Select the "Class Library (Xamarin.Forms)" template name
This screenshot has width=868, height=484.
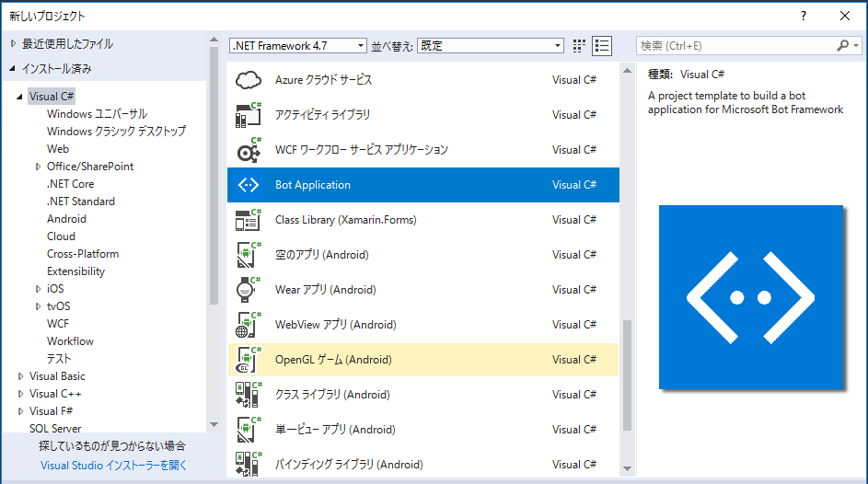click(345, 220)
